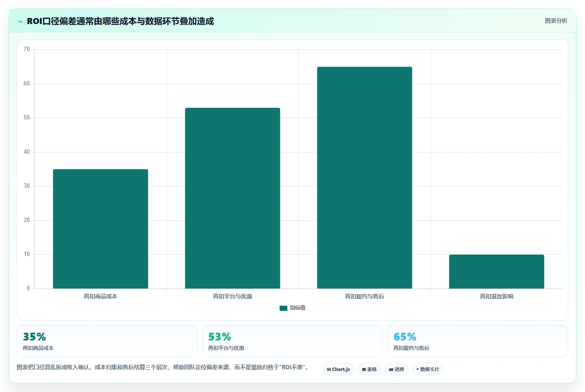Click the 再扣商品成本 x-axis label
The image size is (585, 392).
coord(100,296)
